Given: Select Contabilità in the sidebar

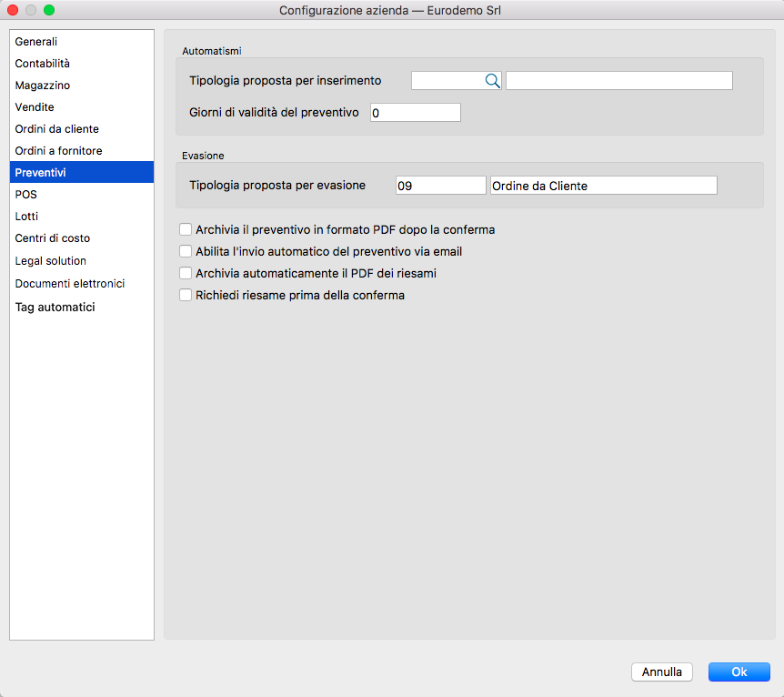Looking at the screenshot, I should click(x=43, y=64).
